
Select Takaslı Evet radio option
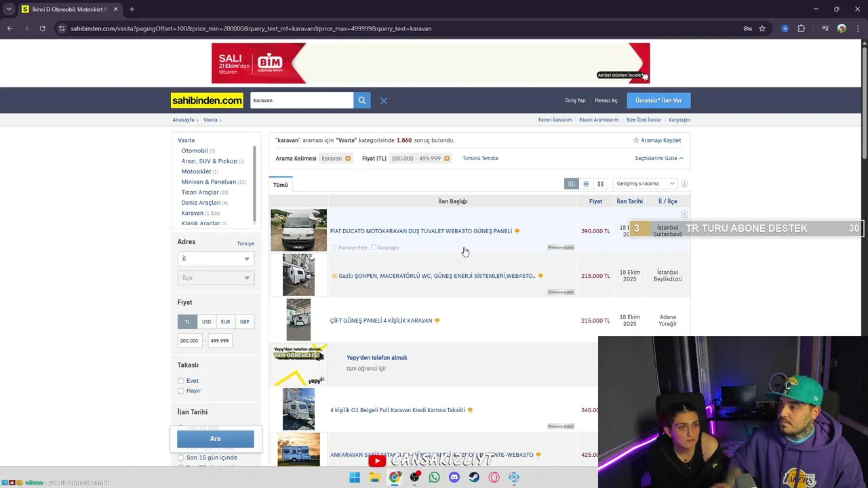tap(181, 381)
